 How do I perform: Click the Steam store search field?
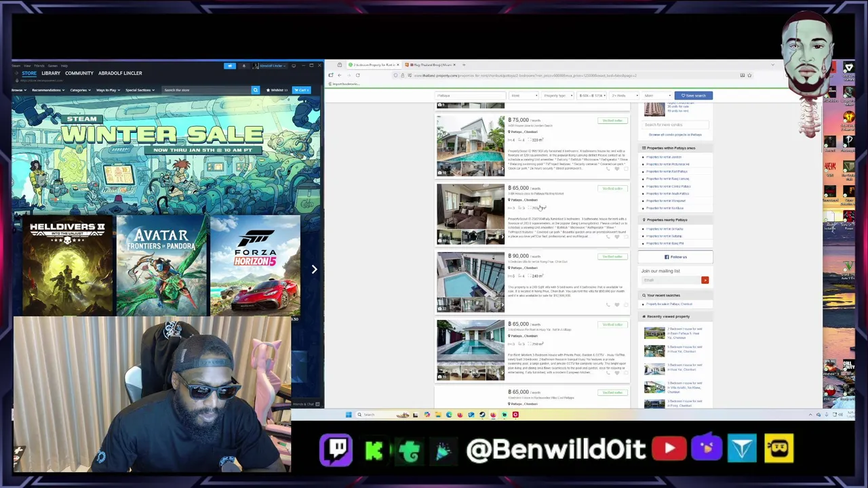(206, 90)
